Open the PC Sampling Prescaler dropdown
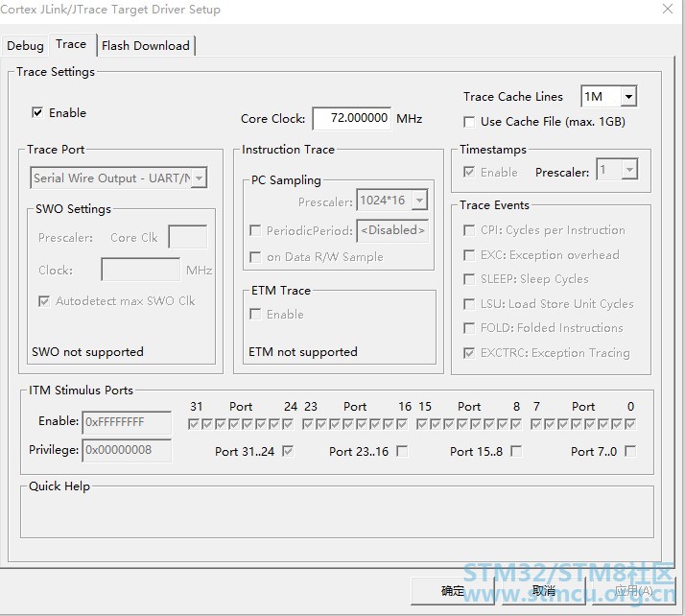Viewport: 685px width, 616px height. click(391, 201)
